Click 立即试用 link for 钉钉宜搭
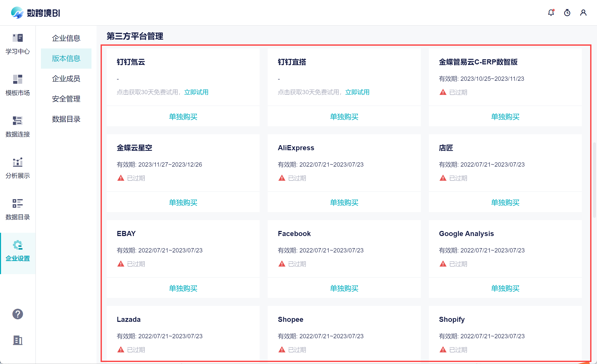Image resolution: width=597 pixels, height=364 pixels. tap(357, 92)
